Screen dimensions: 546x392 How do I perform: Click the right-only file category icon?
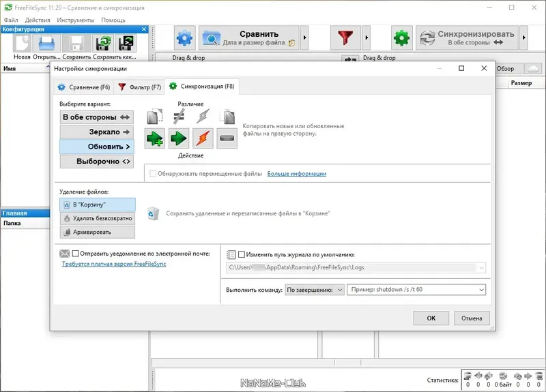(227, 117)
